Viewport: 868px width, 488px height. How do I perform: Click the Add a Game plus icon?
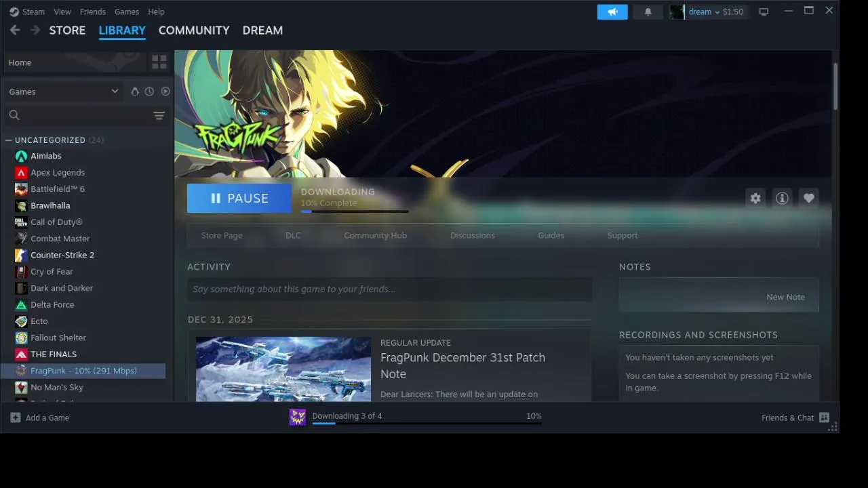[15, 418]
